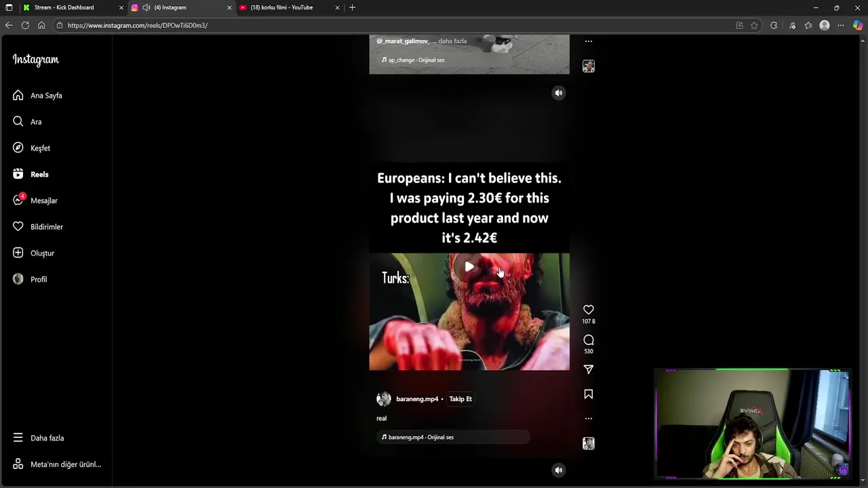Like the baraneng.mp4 reel with heart icon
The height and width of the screenshot is (488, 868).
click(589, 310)
